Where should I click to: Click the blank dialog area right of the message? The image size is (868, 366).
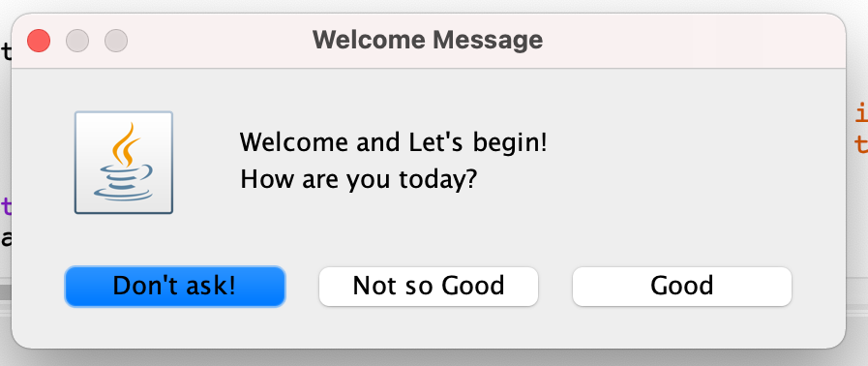pyautogui.click(x=692, y=162)
